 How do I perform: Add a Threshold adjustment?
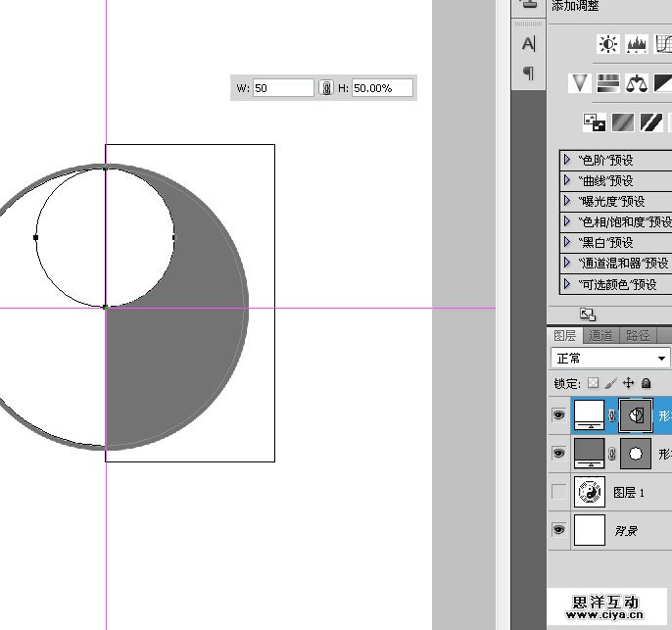651,122
